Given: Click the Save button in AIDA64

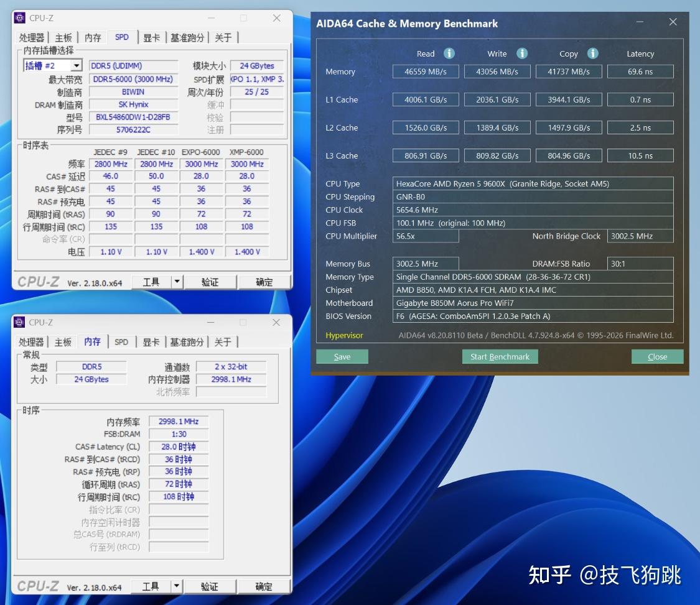Looking at the screenshot, I should pyautogui.click(x=342, y=356).
